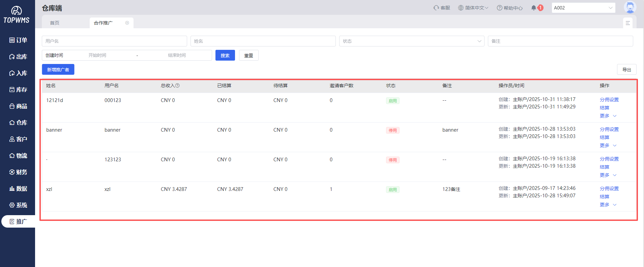Click the 用户名 username input field
644x267 pixels.
pos(114,41)
